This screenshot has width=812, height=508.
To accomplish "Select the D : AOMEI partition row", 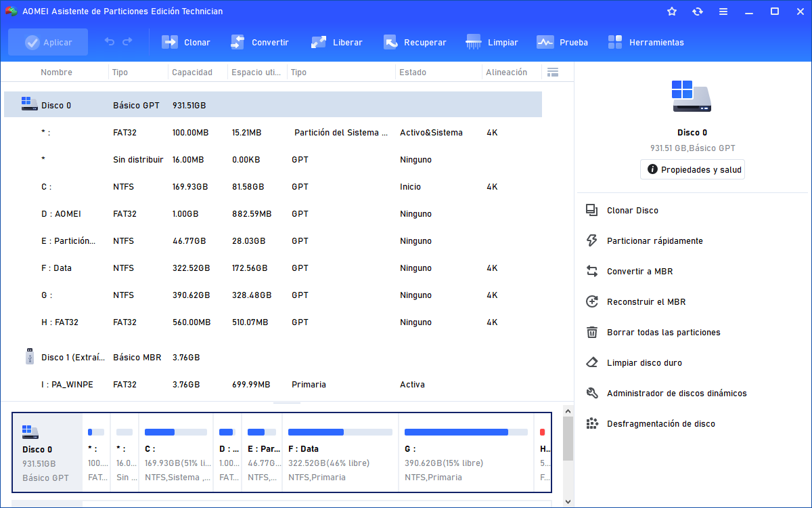I will pyautogui.click(x=273, y=214).
